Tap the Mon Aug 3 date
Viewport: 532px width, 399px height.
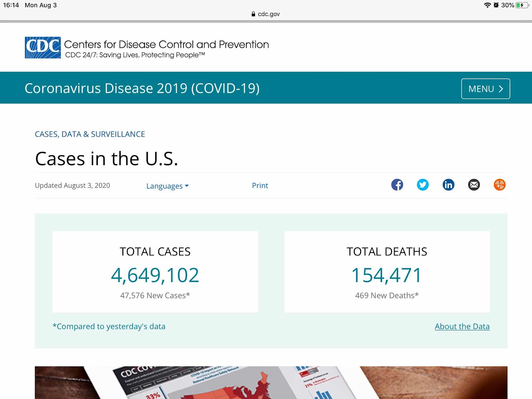pos(41,5)
